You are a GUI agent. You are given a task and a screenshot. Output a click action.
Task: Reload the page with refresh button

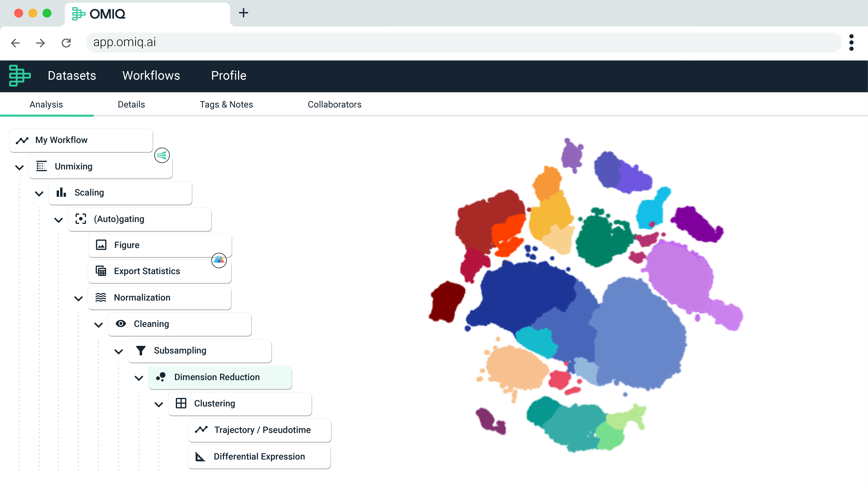[x=66, y=43]
